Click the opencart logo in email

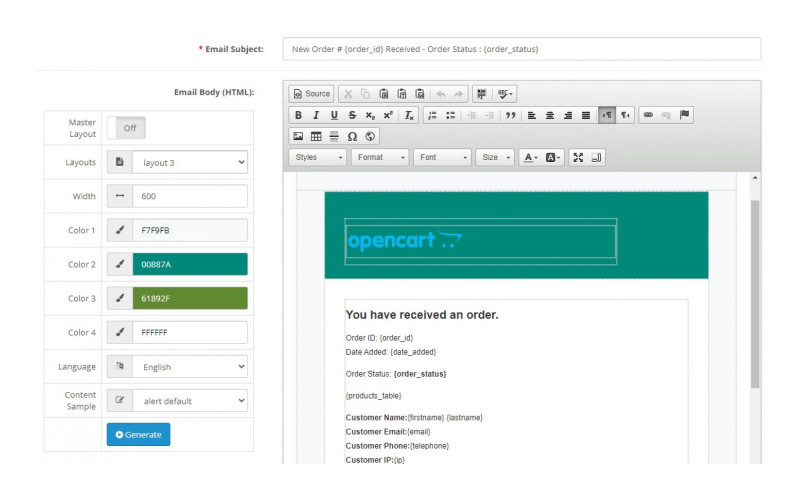pyautogui.click(x=405, y=240)
